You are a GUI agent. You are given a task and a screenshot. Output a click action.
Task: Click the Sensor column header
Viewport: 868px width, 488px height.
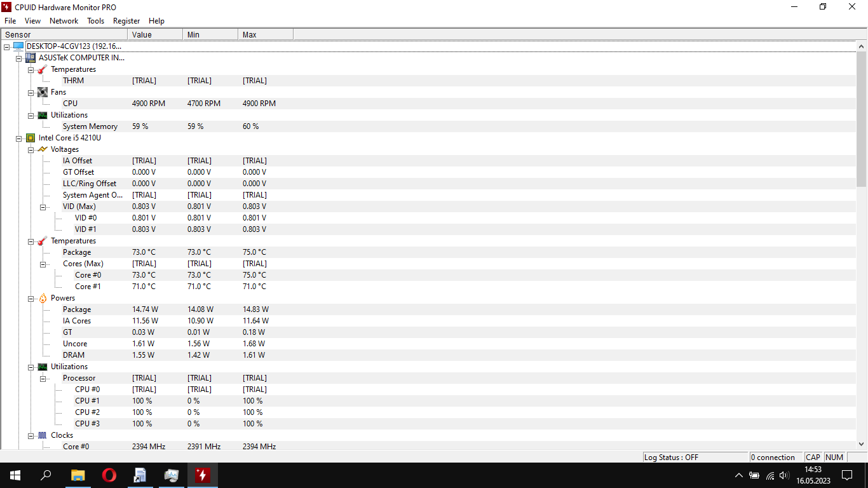pos(64,34)
